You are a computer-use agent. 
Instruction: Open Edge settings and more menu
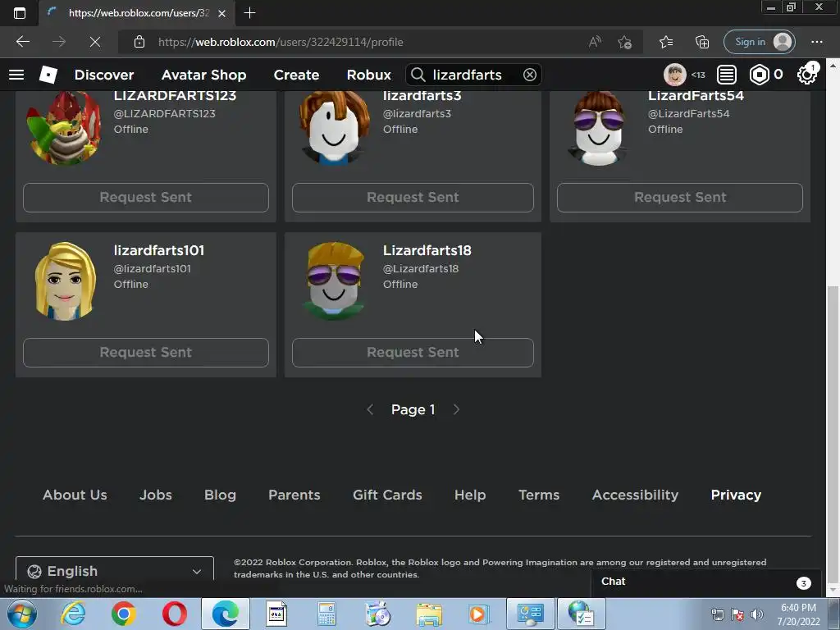[816, 42]
